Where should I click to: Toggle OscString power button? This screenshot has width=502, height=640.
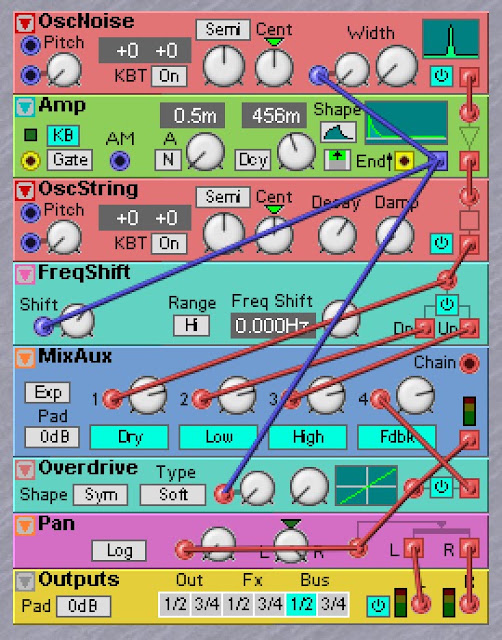[x=441, y=244]
